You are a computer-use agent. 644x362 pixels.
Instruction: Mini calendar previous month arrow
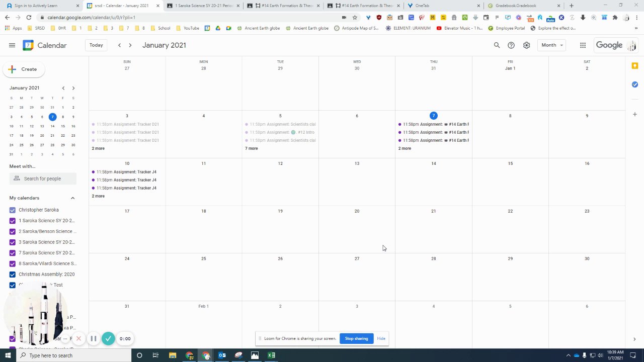(63, 88)
